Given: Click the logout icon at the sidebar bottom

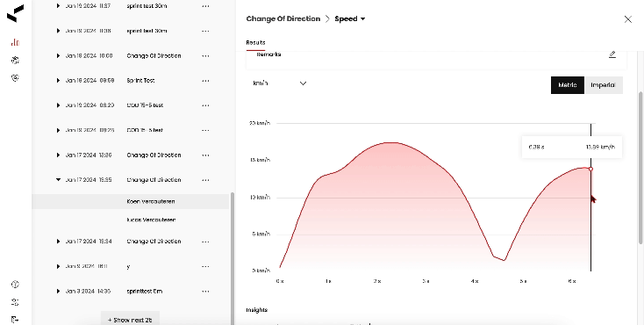Looking at the screenshot, I should click(x=15, y=319).
